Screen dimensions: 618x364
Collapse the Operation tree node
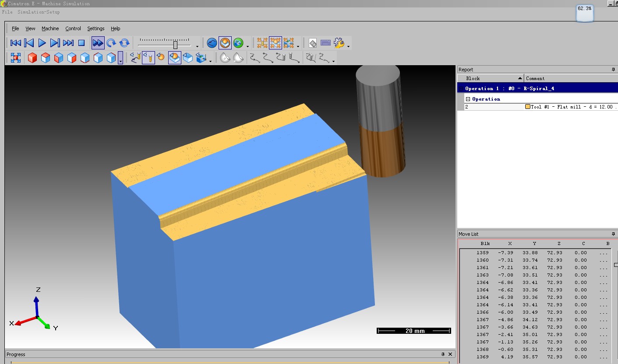coord(468,99)
